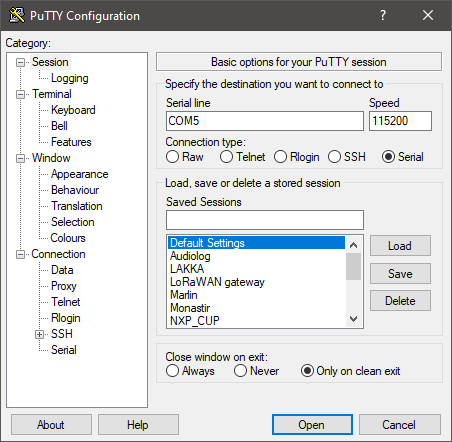Click the PuTTY icon in title bar
Screen dimensions: 452x442
pos(17,15)
